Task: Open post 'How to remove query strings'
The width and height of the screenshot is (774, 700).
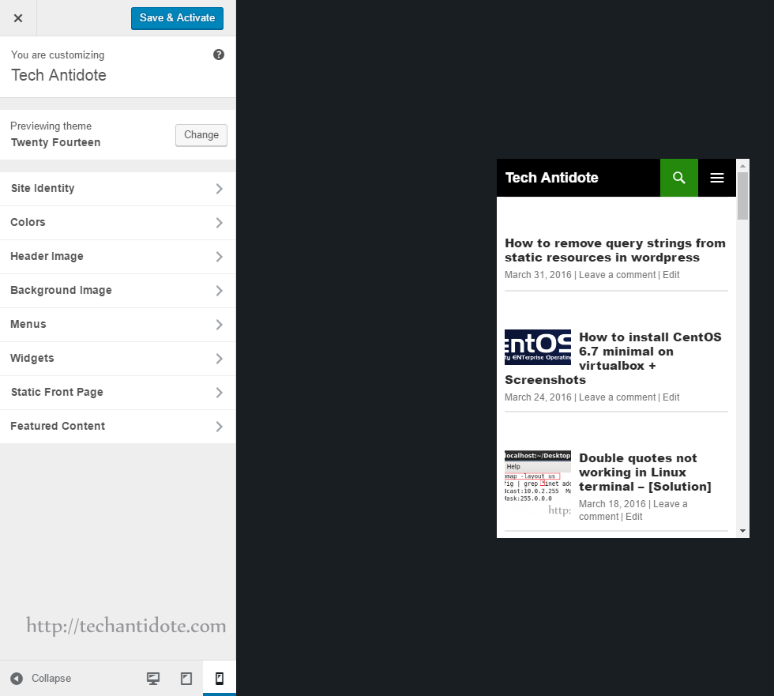Action: point(615,250)
